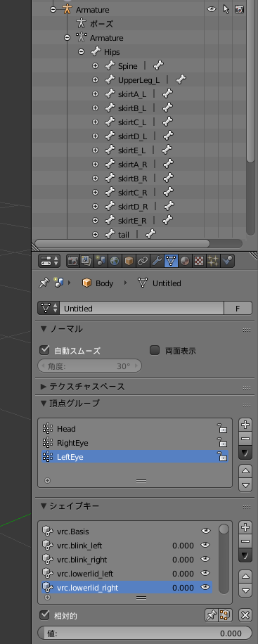Click the editor type selector in properties header
The width and height of the screenshot is (258, 644).
(49, 261)
